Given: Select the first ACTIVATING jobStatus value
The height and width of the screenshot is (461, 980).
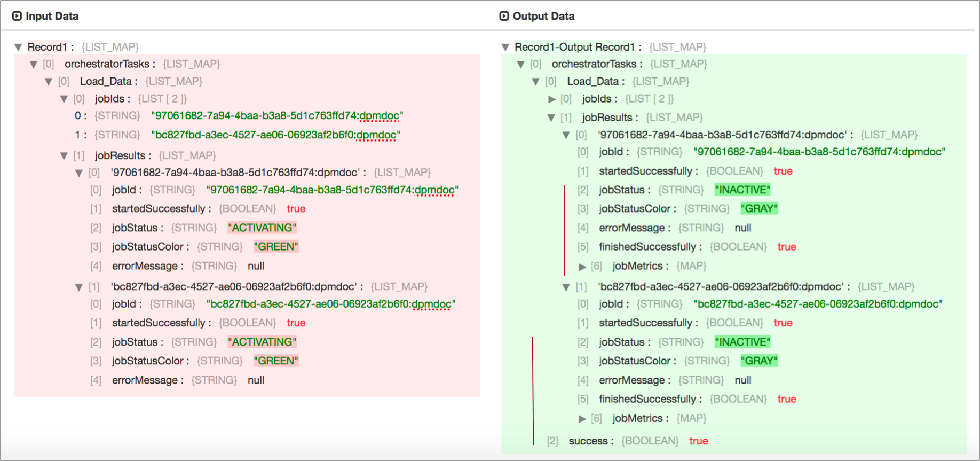Looking at the screenshot, I should [x=262, y=228].
